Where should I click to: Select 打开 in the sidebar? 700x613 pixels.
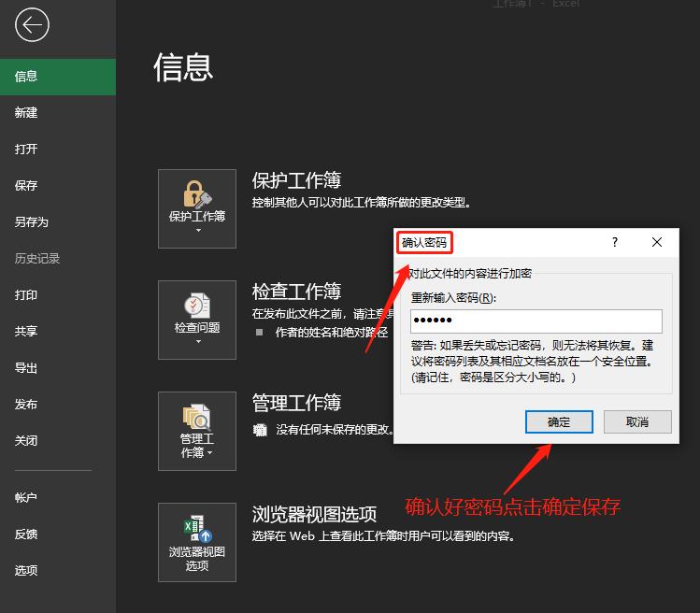tap(58, 150)
